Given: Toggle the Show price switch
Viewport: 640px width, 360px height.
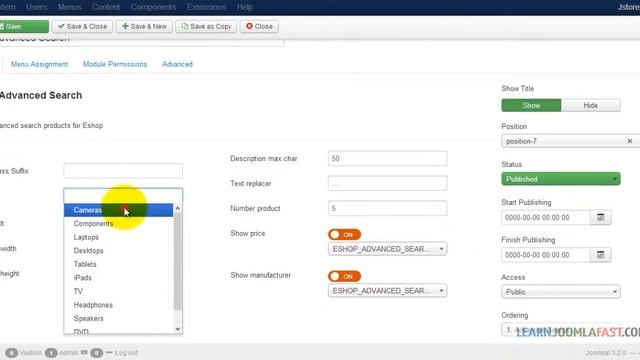Looking at the screenshot, I should pos(344,234).
